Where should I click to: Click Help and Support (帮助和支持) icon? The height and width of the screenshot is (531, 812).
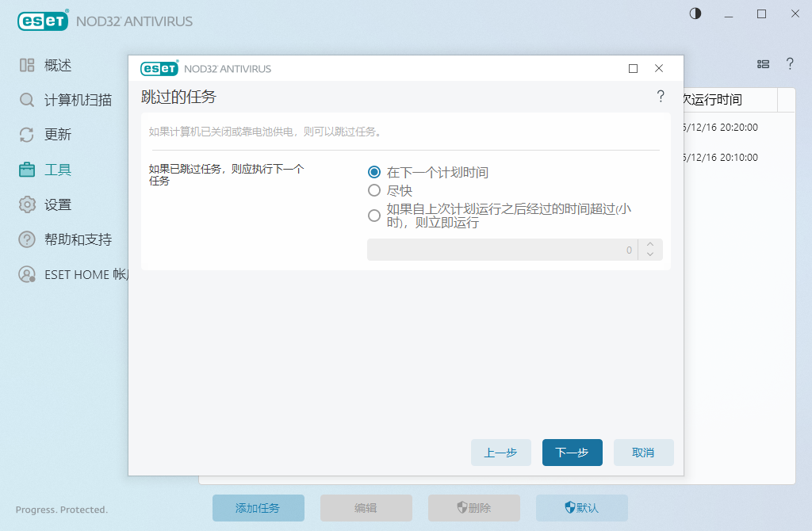click(27, 239)
